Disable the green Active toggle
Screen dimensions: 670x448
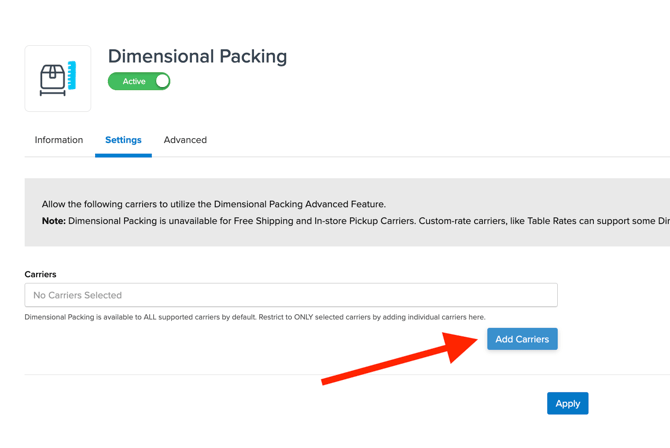click(x=139, y=81)
